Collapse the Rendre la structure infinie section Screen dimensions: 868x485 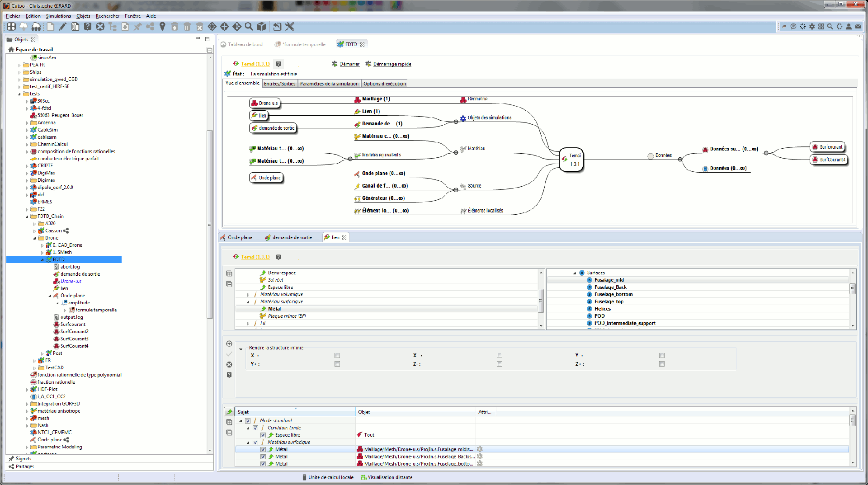coord(241,348)
